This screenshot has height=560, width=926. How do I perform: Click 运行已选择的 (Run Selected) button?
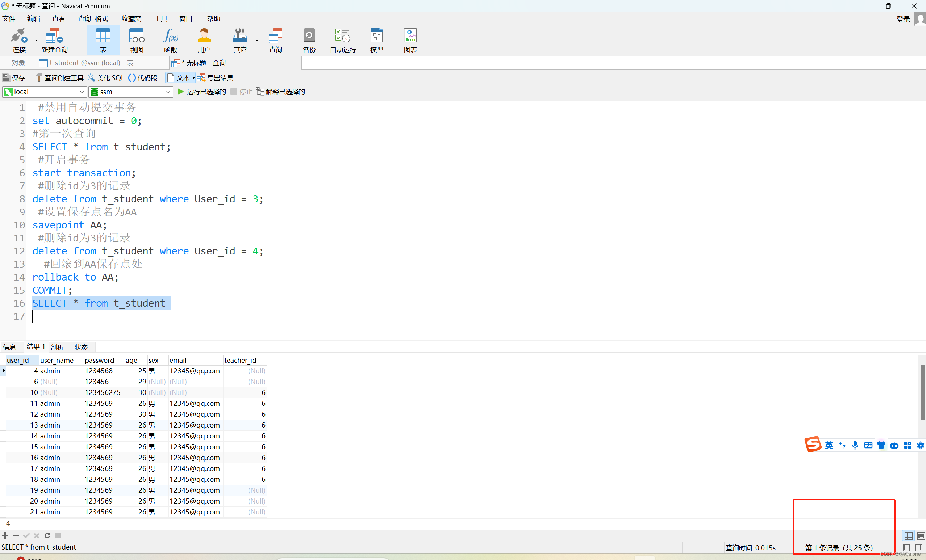(202, 92)
